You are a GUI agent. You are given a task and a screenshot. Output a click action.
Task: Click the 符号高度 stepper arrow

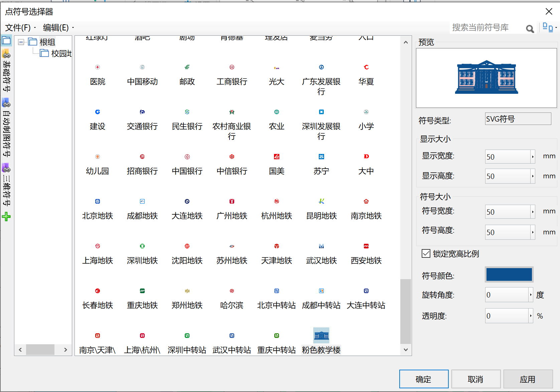coord(533,232)
